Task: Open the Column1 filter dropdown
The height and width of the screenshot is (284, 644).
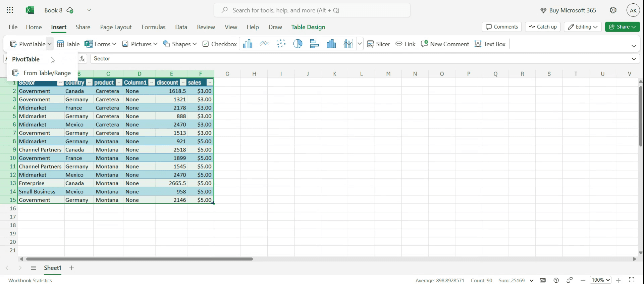Action: click(x=152, y=83)
